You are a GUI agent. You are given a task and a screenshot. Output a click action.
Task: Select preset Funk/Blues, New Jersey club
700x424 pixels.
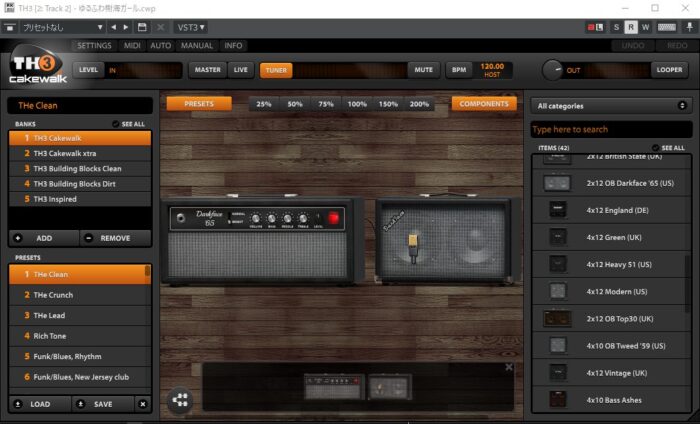click(x=80, y=377)
